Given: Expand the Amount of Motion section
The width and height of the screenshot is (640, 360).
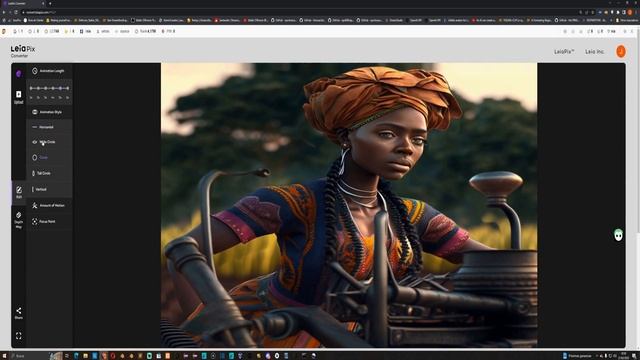Looking at the screenshot, I should pos(49,205).
